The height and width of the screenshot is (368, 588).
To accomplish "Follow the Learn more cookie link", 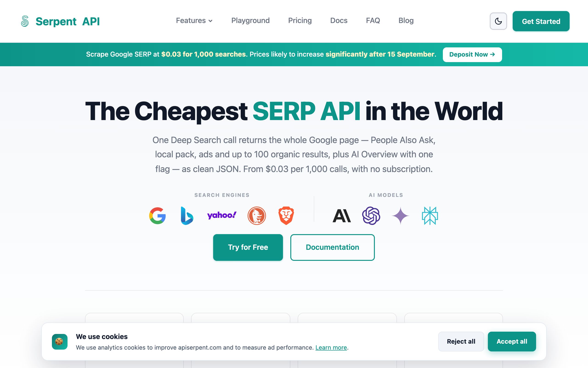I will pyautogui.click(x=331, y=348).
